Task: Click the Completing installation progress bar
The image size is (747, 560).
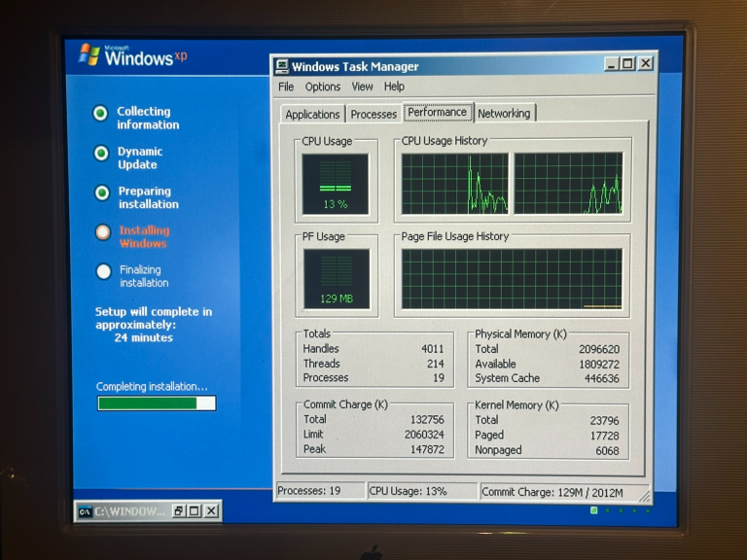Action: tap(157, 403)
